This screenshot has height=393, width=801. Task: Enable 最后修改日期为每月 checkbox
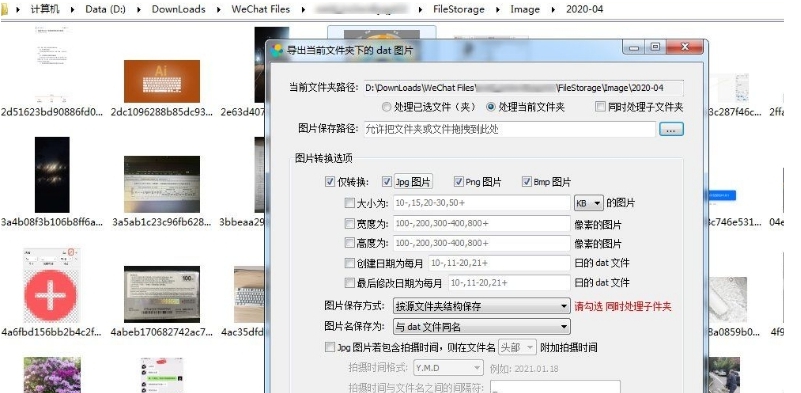coord(349,283)
